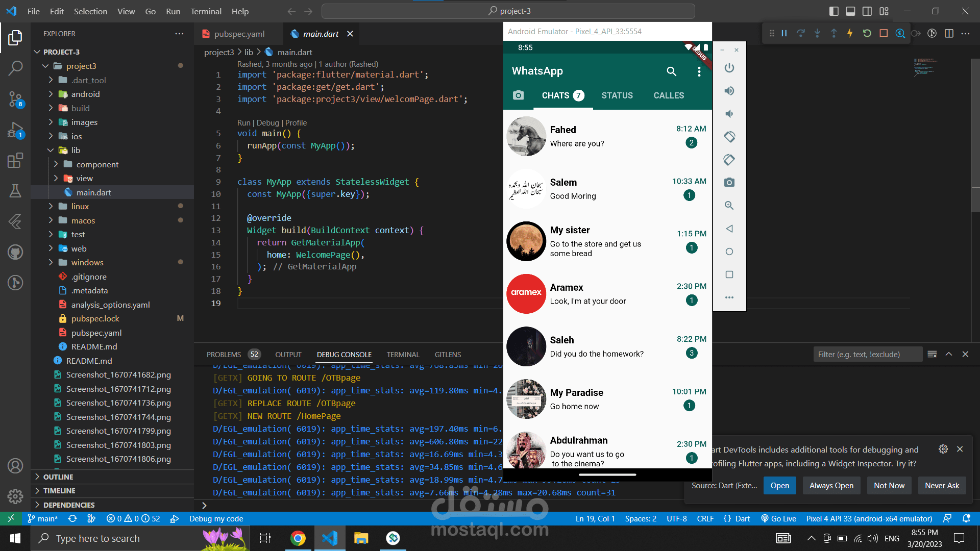Click Windows Start button
Image resolution: width=980 pixels, height=551 pixels.
click(x=15, y=538)
